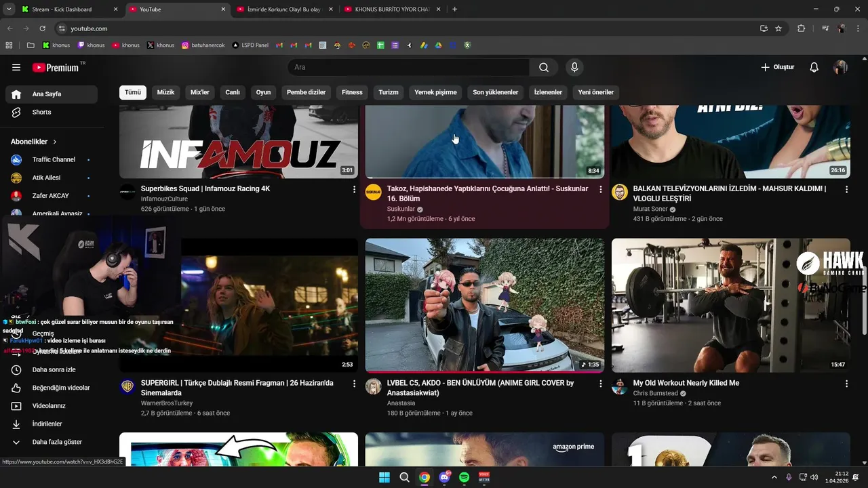Select the Tümü filter chip
Image resolution: width=868 pixels, height=488 pixels.
click(x=133, y=92)
